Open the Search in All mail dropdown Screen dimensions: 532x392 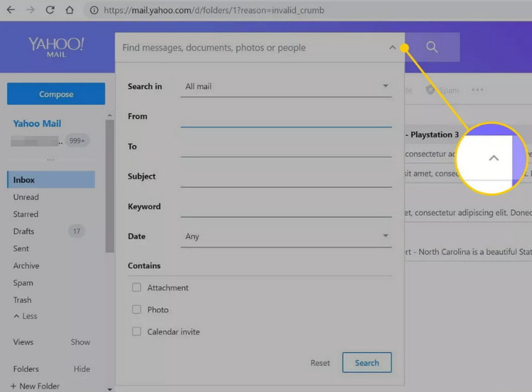[x=286, y=86]
